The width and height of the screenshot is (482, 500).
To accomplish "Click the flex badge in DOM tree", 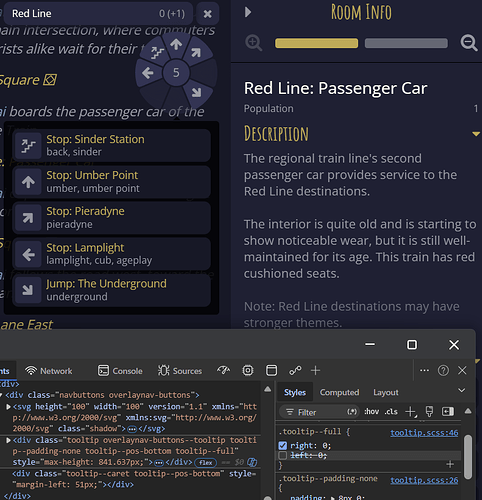I will (206, 463).
